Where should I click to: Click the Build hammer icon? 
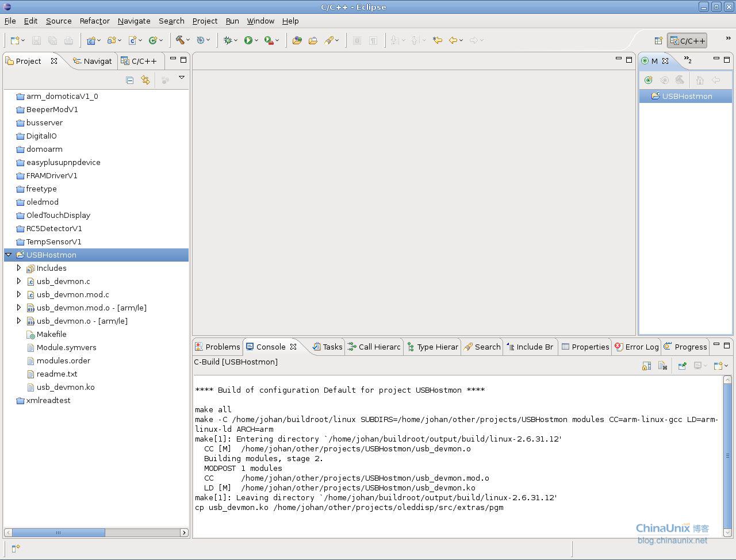click(180, 40)
